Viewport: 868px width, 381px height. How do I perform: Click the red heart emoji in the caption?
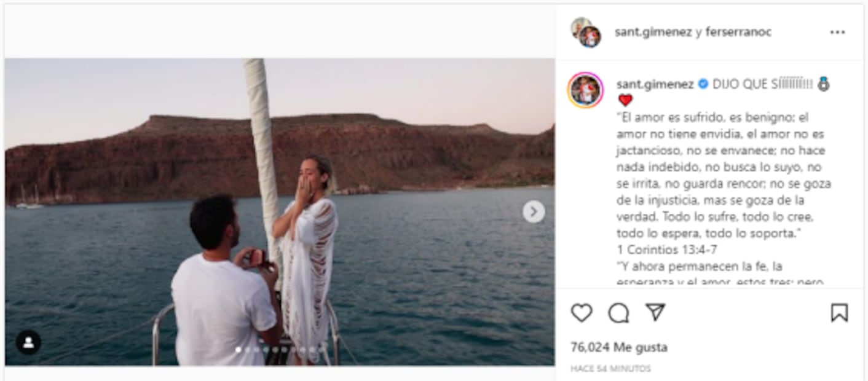point(625,99)
